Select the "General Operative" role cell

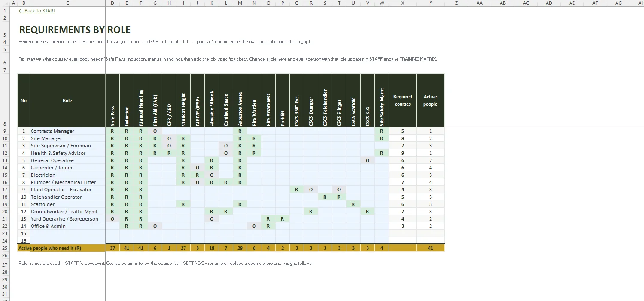tap(67, 160)
